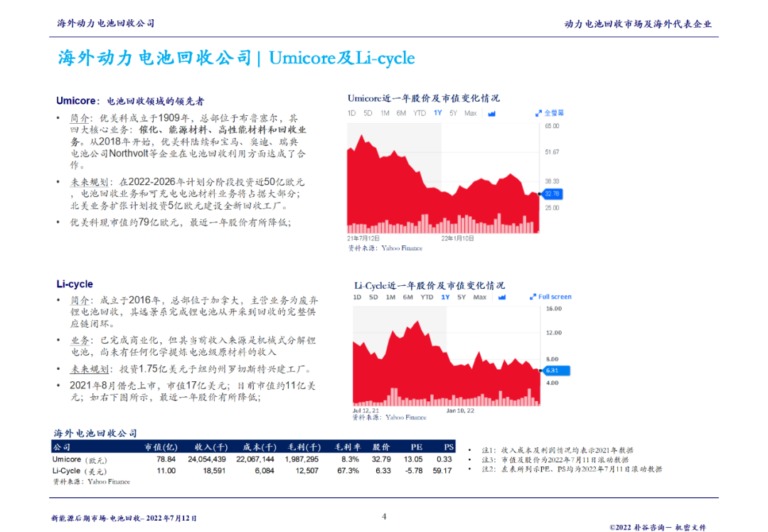Screen dimensions: 768x532
Task: Select 6M range on Li-Cycle chart
Action: (407, 297)
